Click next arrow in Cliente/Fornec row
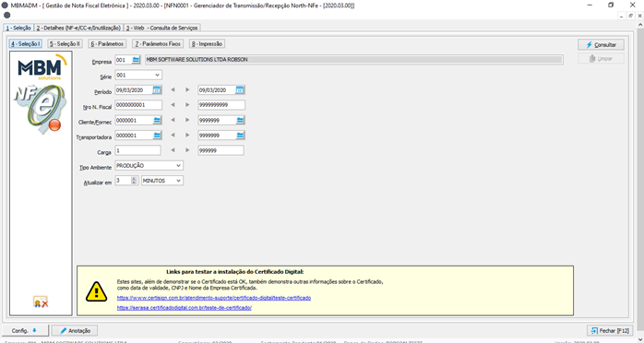Image resolution: width=644 pixels, height=343 pixels. (187, 120)
